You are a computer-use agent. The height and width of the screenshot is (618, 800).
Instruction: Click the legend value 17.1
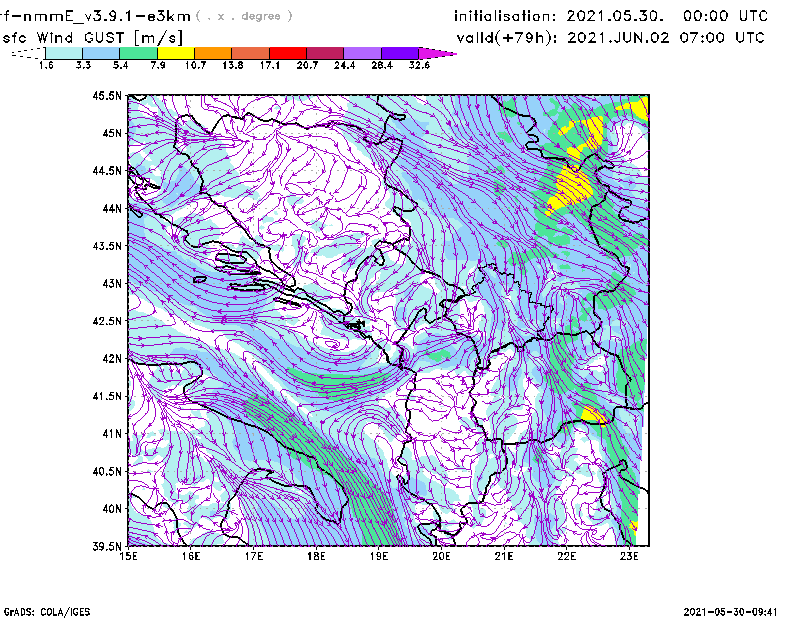[x=270, y=65]
